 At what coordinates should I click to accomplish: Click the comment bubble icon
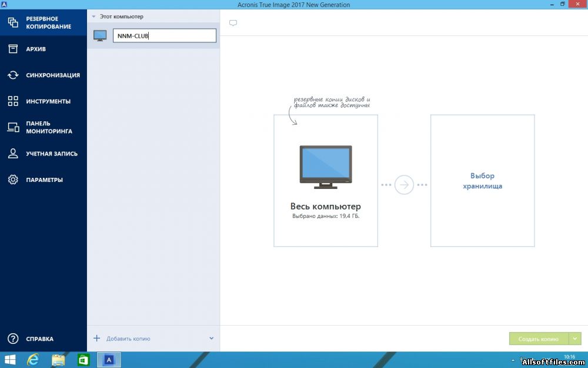click(233, 23)
